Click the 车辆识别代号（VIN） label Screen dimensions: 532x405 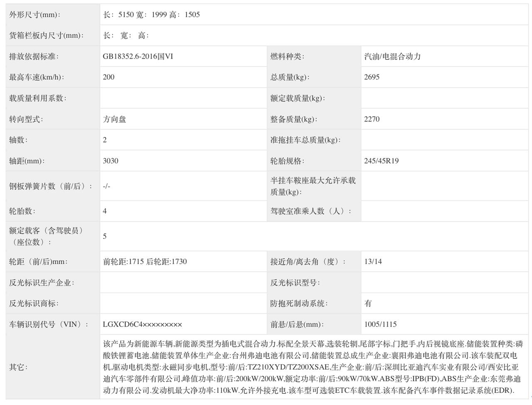click(49, 324)
